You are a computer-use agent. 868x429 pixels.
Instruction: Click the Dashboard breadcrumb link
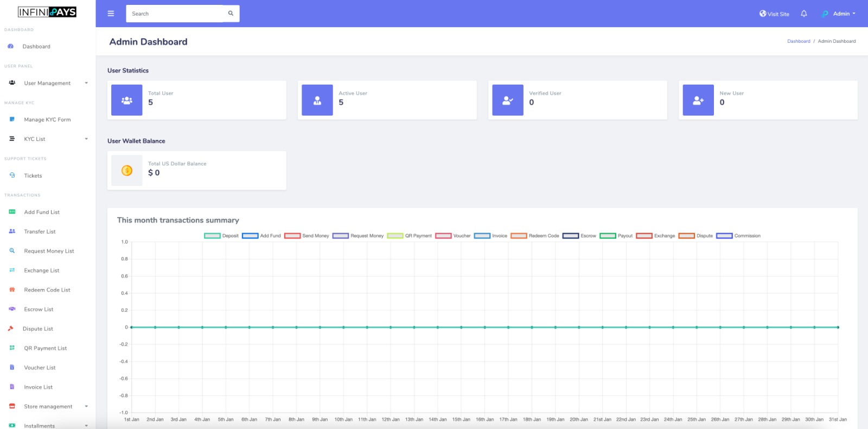coord(799,41)
